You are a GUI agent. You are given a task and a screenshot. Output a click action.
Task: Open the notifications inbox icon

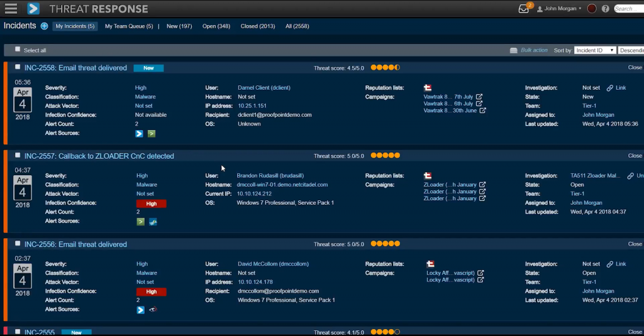point(524,9)
